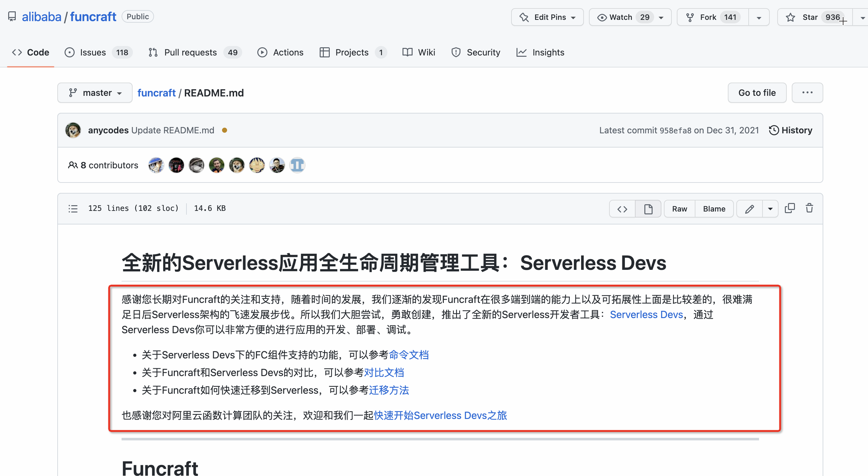Click the third contributor avatar
The height and width of the screenshot is (476, 868).
(x=197, y=165)
